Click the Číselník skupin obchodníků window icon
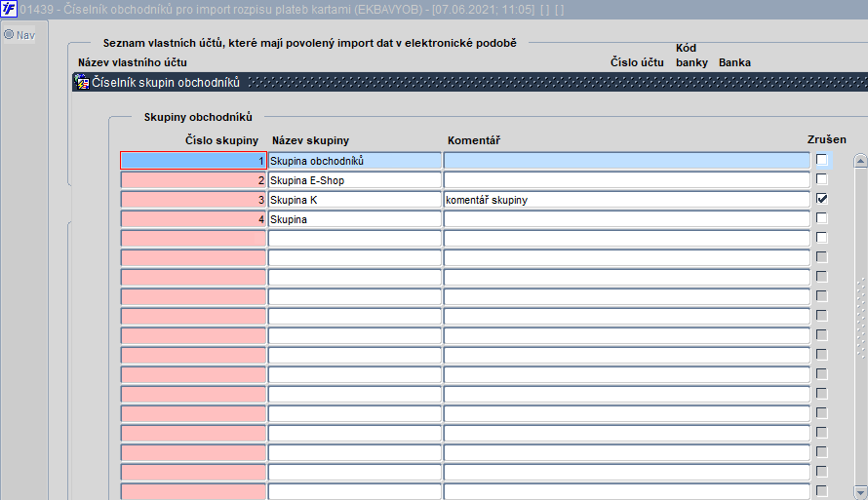This screenshot has width=868, height=500. (82, 83)
